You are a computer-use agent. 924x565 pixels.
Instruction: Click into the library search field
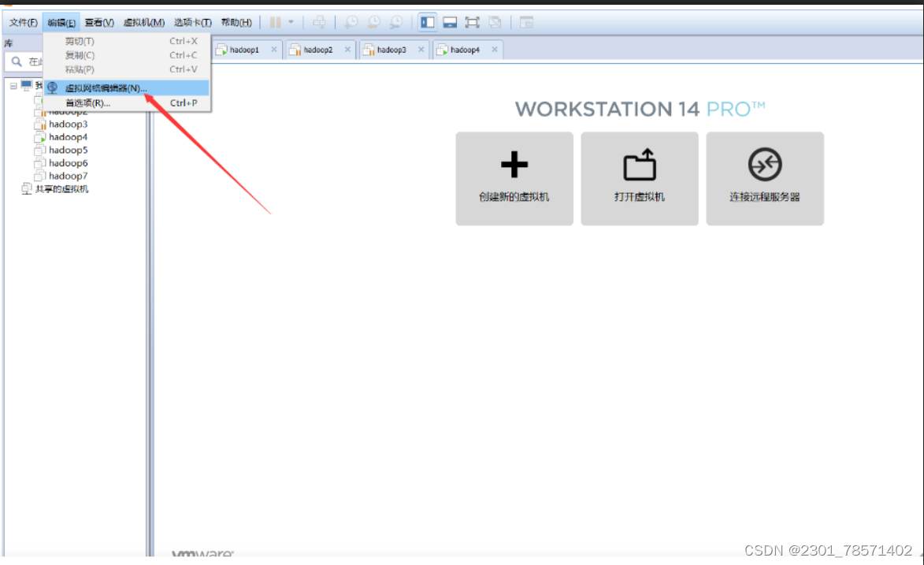24,61
